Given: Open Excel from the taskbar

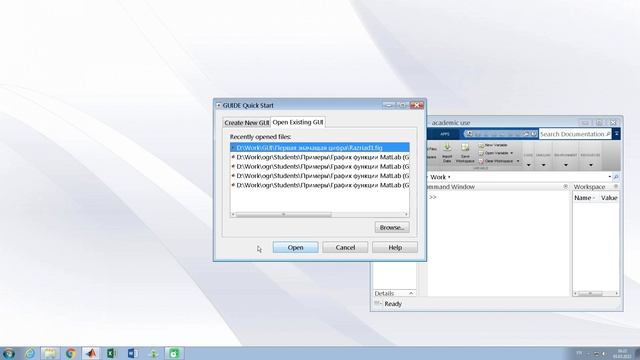Looking at the screenshot, I should [x=111, y=353].
